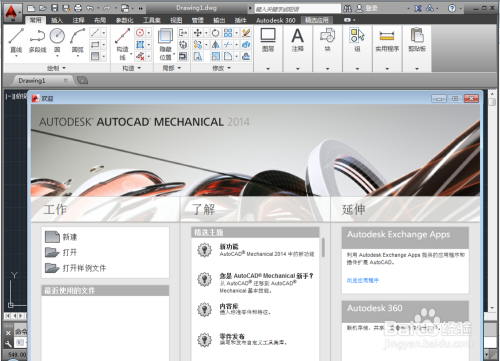Expand the 构造 panel title dropdown

[132, 68]
